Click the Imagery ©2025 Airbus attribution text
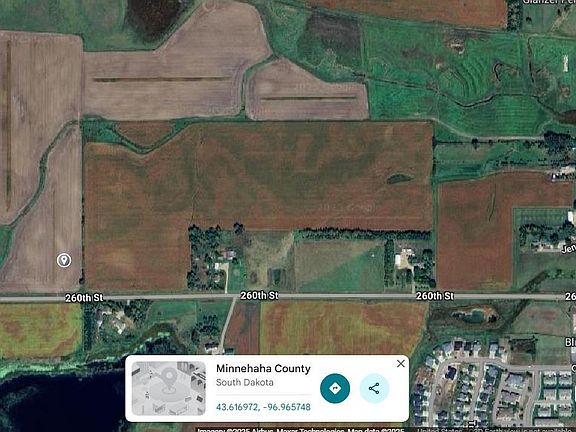The image size is (576, 432). coord(236,430)
